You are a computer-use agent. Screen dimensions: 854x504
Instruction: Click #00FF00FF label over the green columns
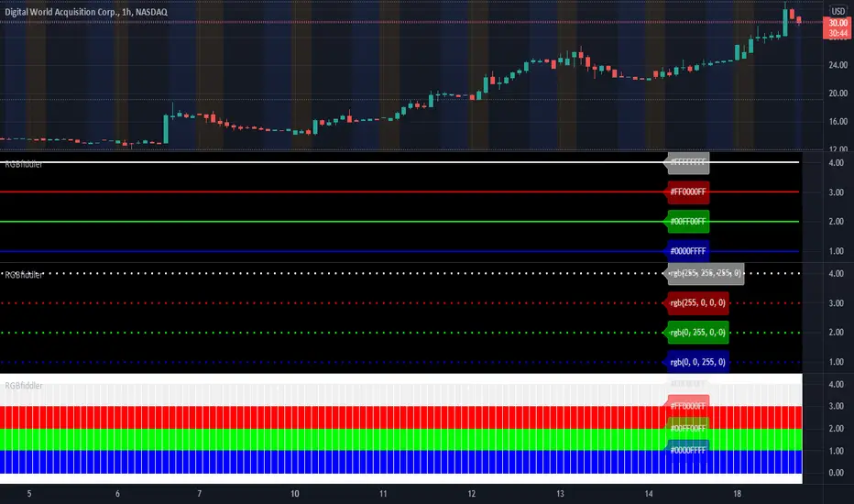[x=687, y=428]
